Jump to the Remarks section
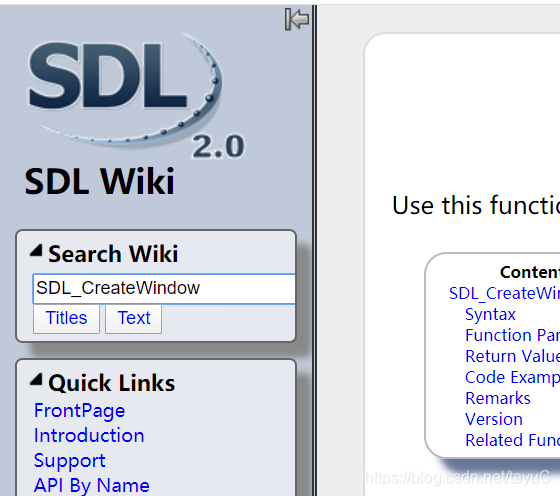This screenshot has width=560, height=496. (498, 398)
